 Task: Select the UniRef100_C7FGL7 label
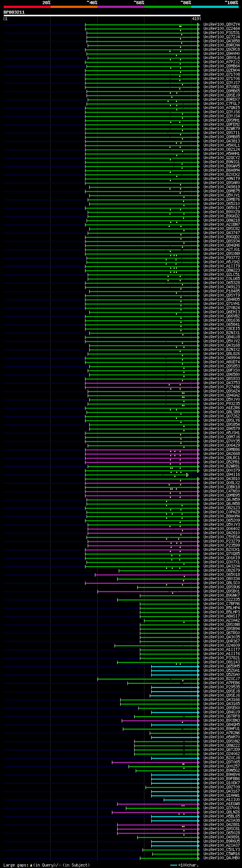pos(222,104)
